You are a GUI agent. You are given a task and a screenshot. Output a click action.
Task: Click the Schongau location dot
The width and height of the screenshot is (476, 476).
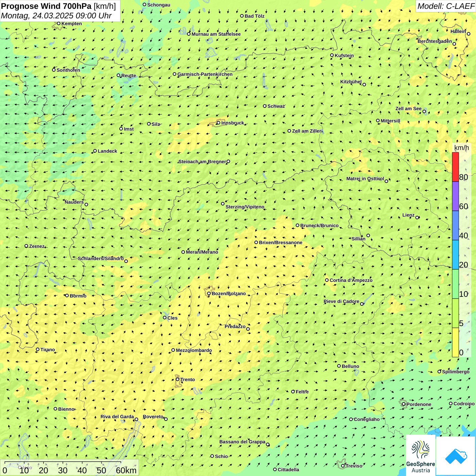tap(144, 4)
